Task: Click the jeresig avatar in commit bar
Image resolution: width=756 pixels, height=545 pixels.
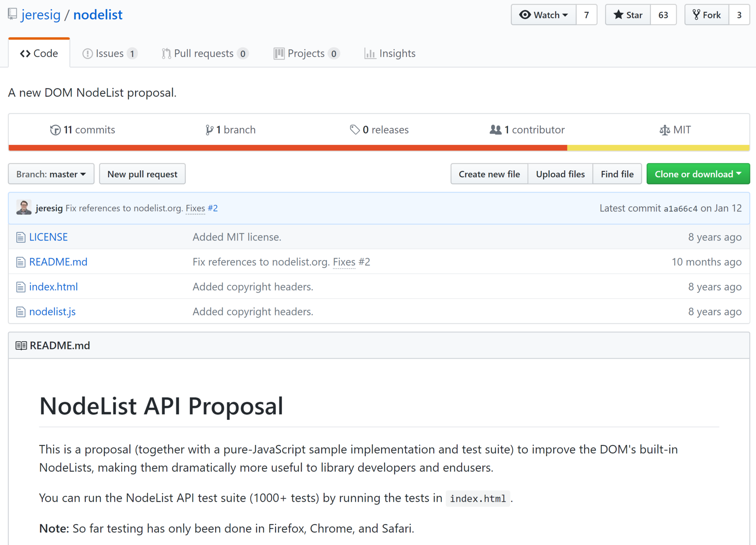Action: point(24,208)
